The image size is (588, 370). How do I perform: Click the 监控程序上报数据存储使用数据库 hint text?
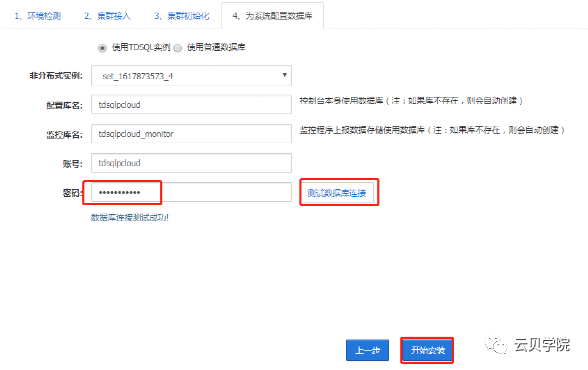pyautogui.click(x=432, y=130)
